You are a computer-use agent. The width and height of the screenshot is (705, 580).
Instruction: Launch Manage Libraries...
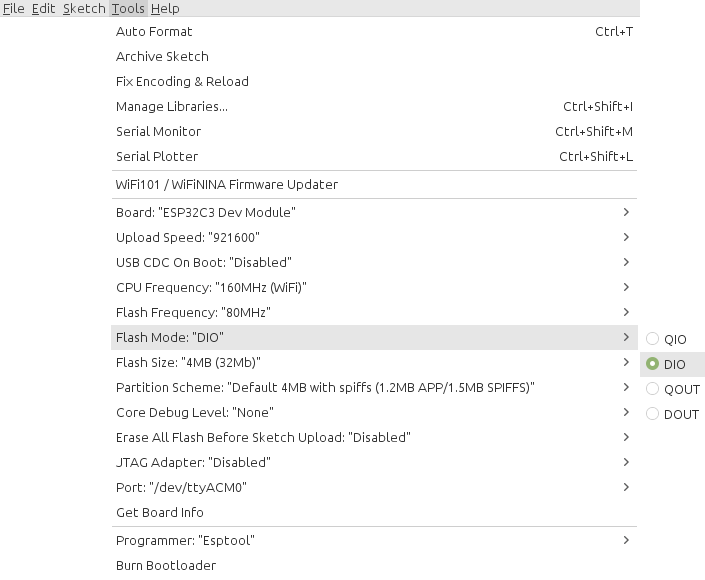point(374,107)
